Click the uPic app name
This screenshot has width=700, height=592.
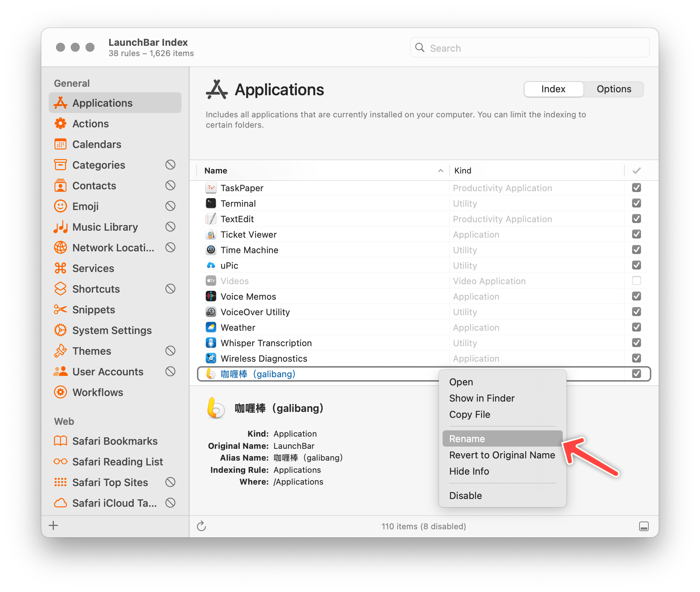pos(229,266)
